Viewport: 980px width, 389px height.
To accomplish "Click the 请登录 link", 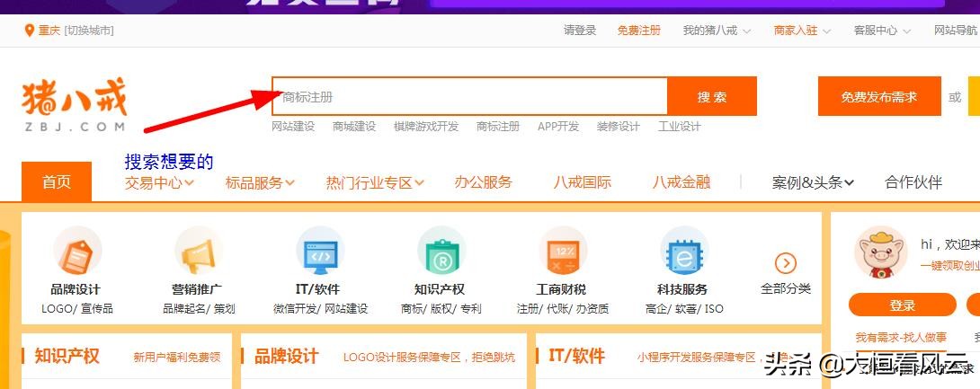I will coord(580,30).
